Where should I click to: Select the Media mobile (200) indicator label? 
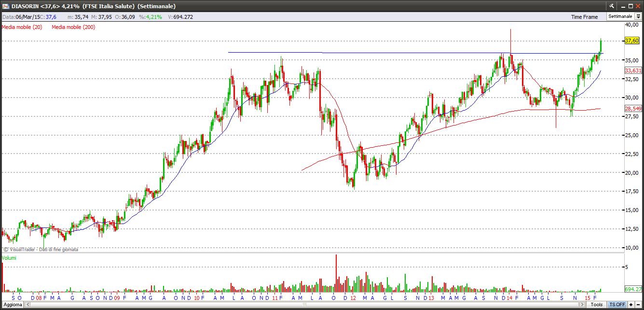(x=73, y=27)
